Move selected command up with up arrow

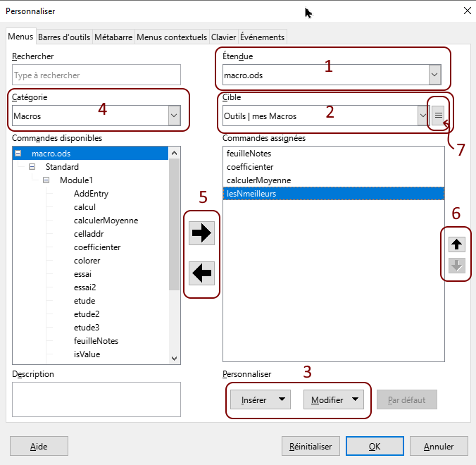click(x=457, y=244)
